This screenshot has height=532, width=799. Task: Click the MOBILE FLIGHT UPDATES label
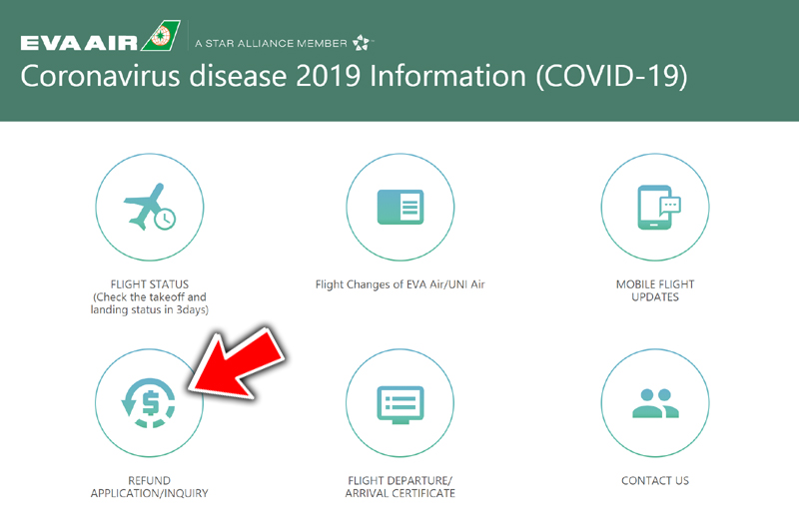pyautogui.click(x=655, y=290)
